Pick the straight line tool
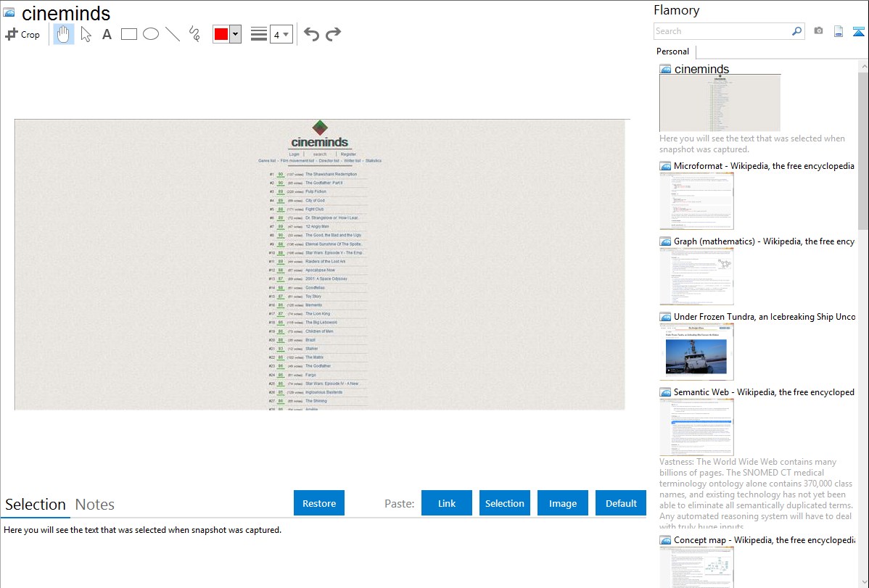Screen dimensions: 869x588 173,34
